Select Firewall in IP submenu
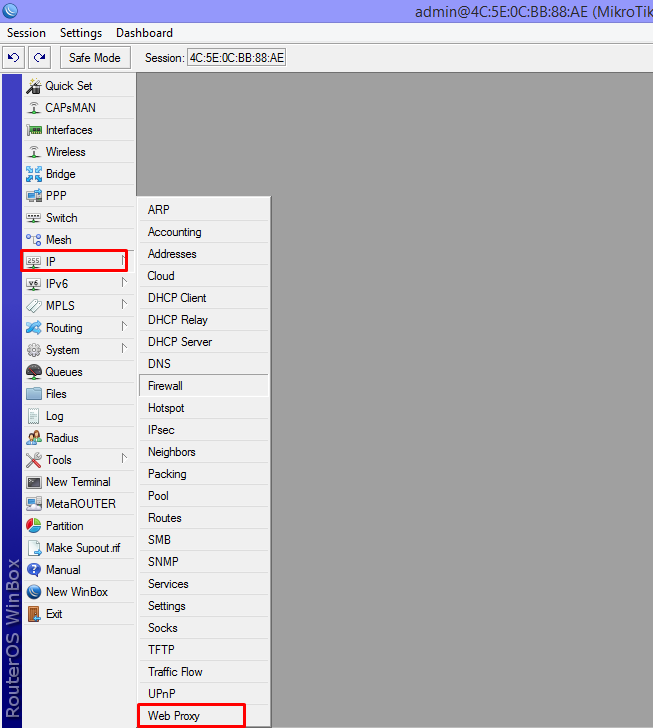This screenshot has width=653, height=728. 204,386
